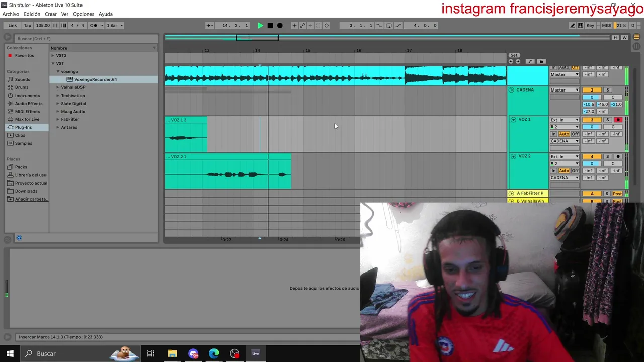The width and height of the screenshot is (644, 362).
Task: Arm VOZ 2 track for recording
Action: point(618,156)
